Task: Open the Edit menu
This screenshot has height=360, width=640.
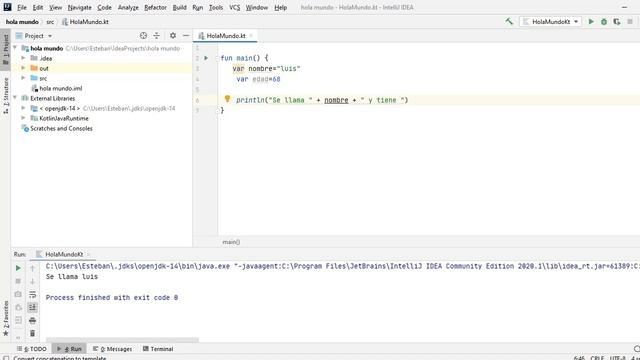Action: (x=38, y=7)
